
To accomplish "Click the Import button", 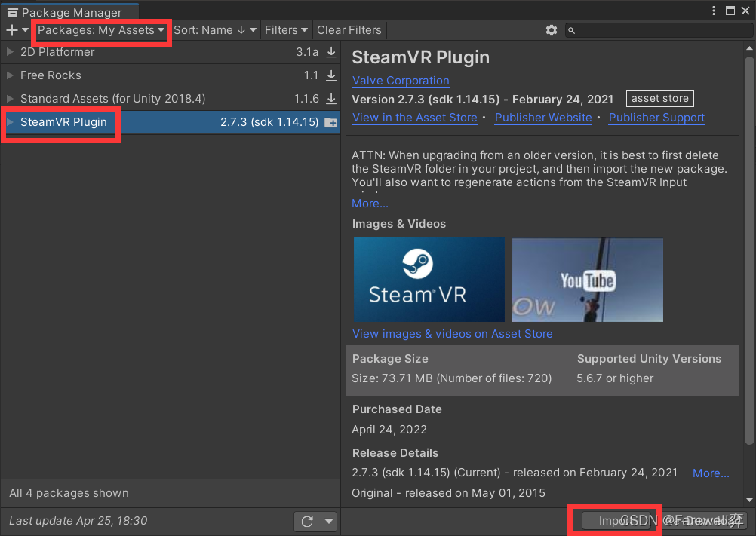I will pyautogui.click(x=616, y=521).
